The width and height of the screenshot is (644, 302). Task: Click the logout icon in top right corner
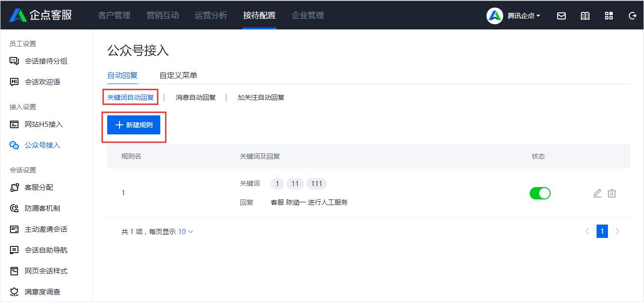(x=632, y=15)
